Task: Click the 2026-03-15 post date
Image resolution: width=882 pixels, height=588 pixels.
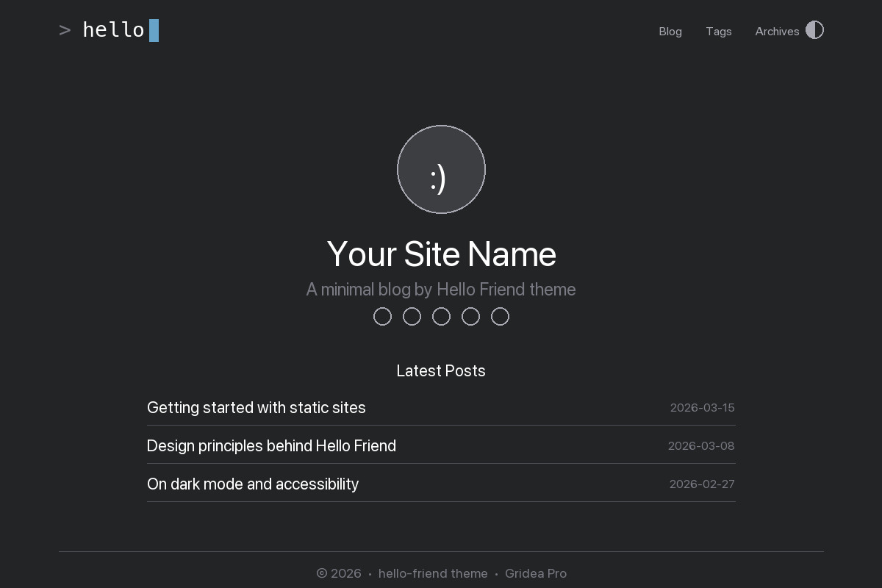Action: [x=703, y=407]
